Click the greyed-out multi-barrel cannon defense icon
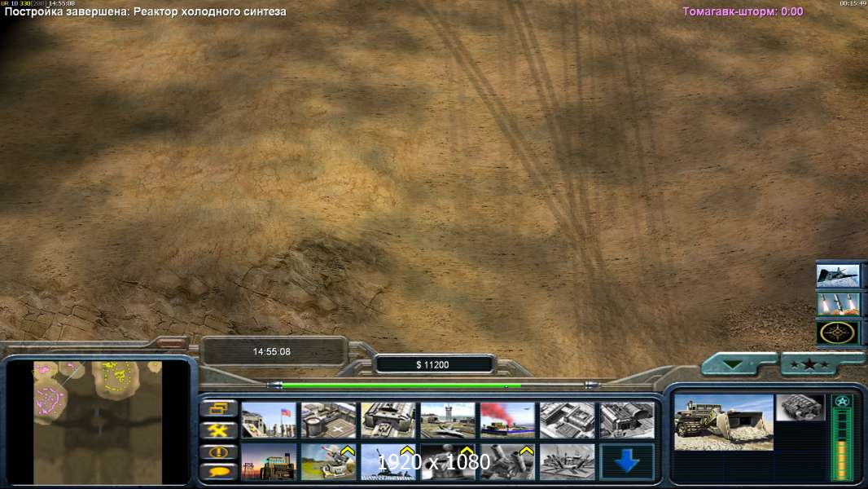The image size is (868, 489). [x=507, y=462]
